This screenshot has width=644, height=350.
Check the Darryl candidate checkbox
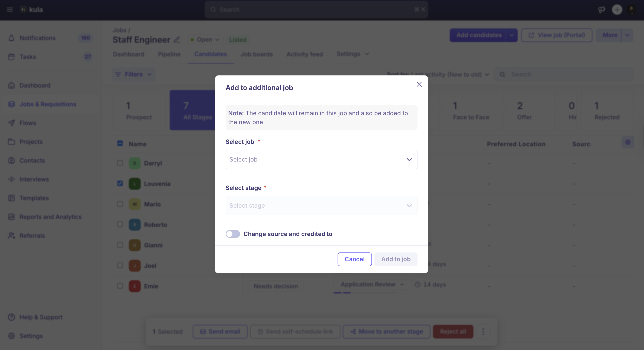(120, 163)
